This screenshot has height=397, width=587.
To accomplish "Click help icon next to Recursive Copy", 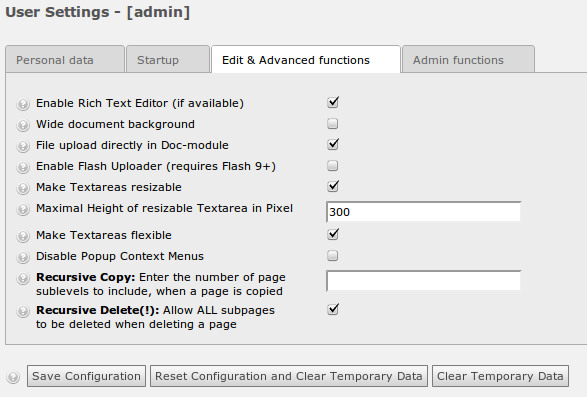I will [23, 278].
